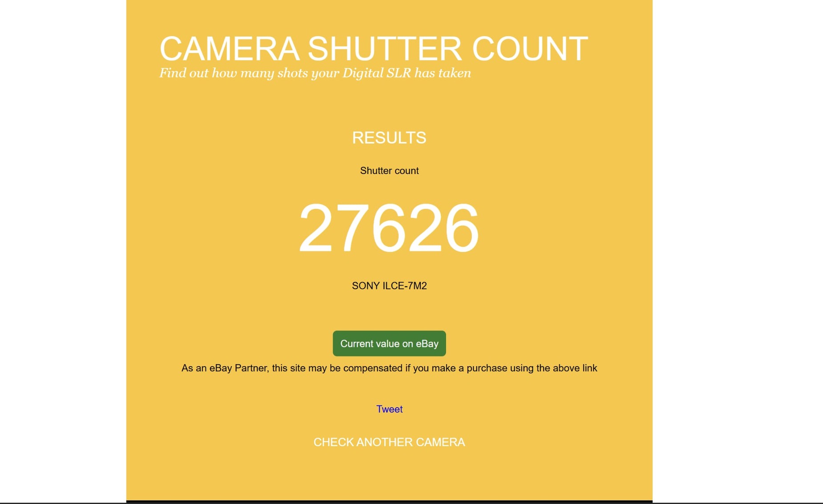Click 'Digital SLR' in the tagline
Screen dimensions: 823x504
(x=376, y=73)
